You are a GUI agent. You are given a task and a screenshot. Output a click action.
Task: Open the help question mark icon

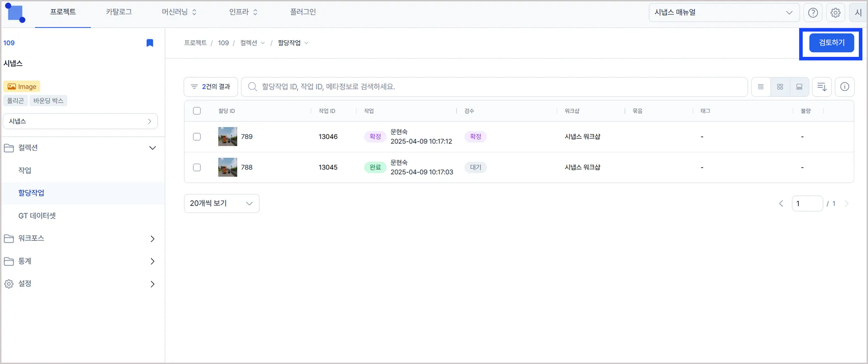[813, 13]
